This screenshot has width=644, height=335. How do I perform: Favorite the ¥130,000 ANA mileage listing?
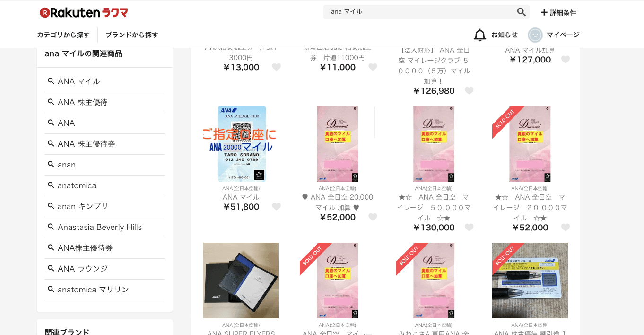click(x=469, y=227)
